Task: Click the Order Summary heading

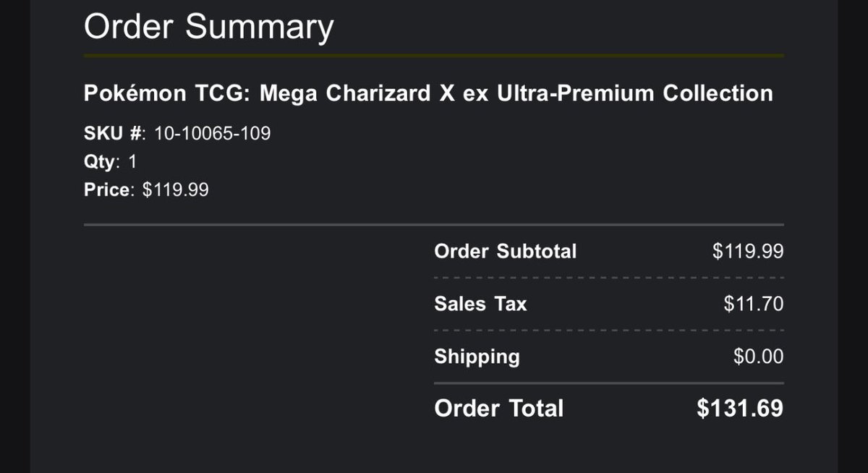Action: (x=208, y=27)
